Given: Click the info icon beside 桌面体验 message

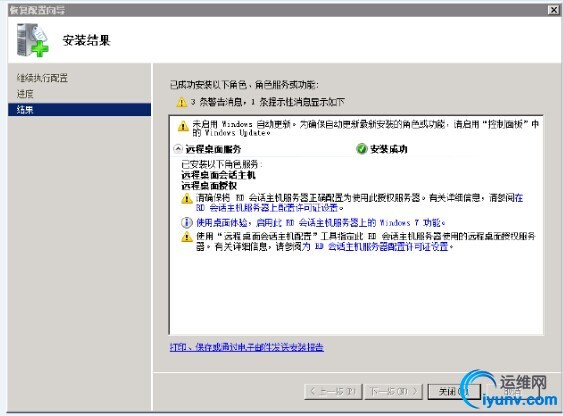Looking at the screenshot, I should point(186,223).
